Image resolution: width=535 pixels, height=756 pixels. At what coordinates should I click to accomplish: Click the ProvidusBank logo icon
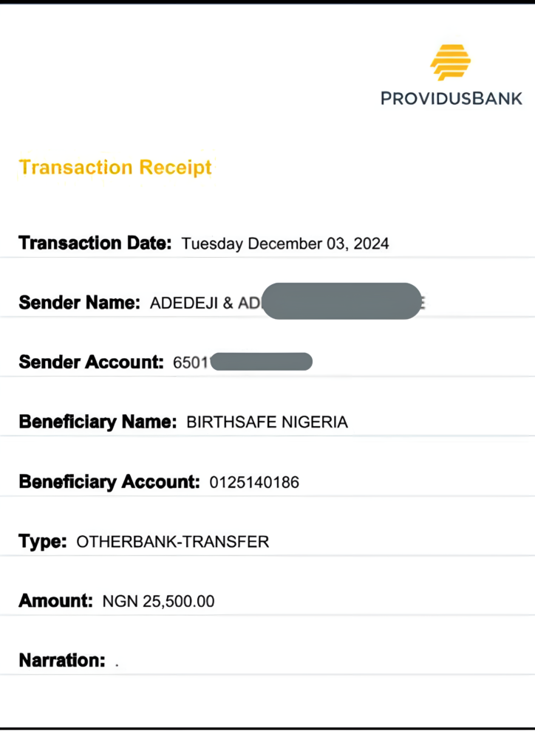[450, 62]
